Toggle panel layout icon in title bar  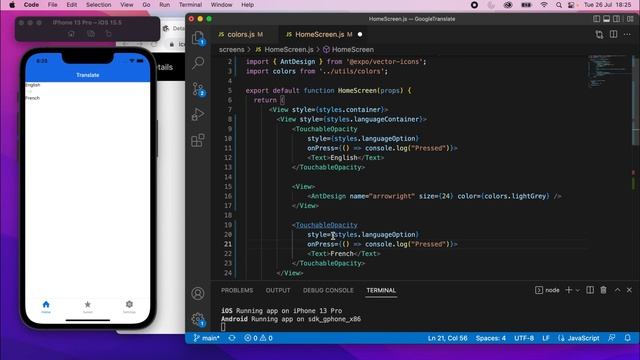[607, 19]
